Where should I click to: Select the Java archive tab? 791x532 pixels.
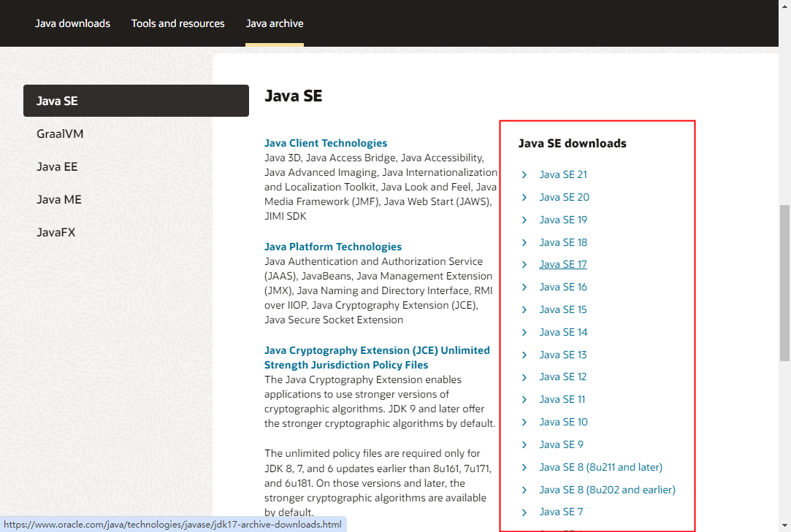tap(275, 23)
